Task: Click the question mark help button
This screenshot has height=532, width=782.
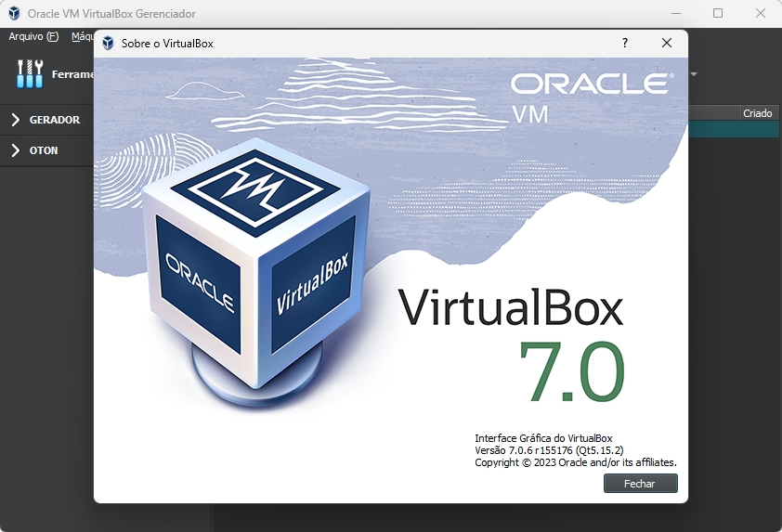Action: tap(624, 43)
